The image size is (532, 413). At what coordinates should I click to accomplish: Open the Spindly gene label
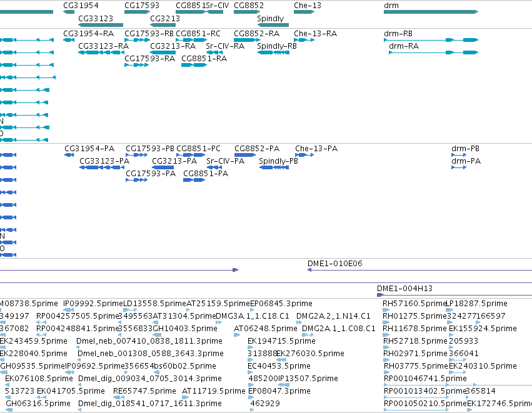pyautogui.click(x=271, y=19)
